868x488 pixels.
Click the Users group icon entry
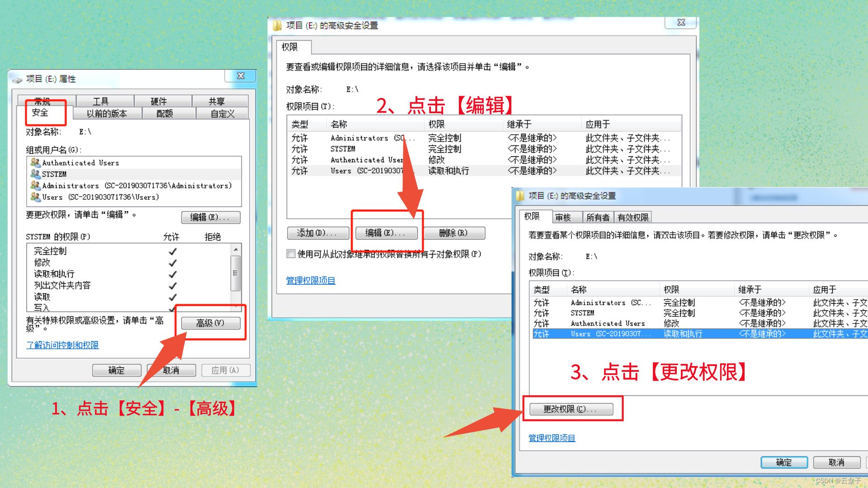click(35, 197)
